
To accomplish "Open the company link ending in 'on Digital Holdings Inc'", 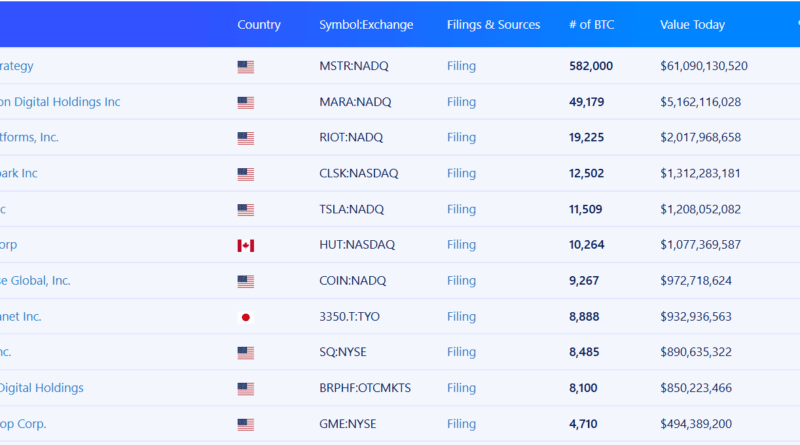I will click(60, 102).
